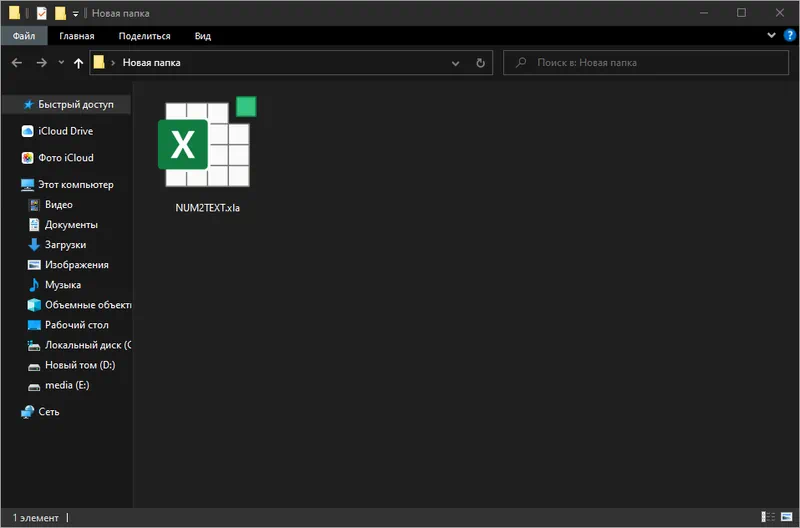Screen dimensions: 800x528
Task: Select the NUM2TEXT.xla Excel file icon
Action: (207, 141)
